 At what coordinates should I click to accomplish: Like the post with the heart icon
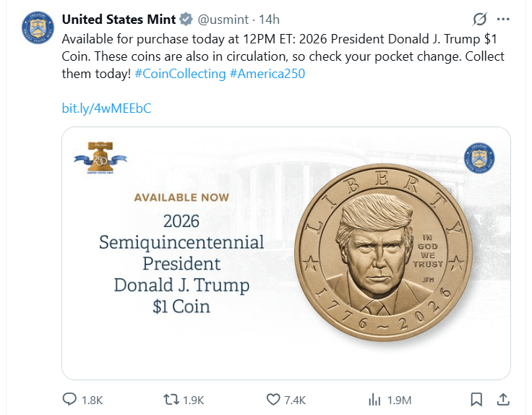[x=273, y=400]
